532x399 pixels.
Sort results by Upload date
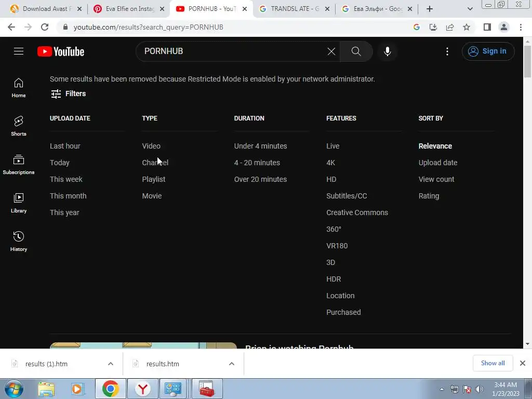pos(438,163)
